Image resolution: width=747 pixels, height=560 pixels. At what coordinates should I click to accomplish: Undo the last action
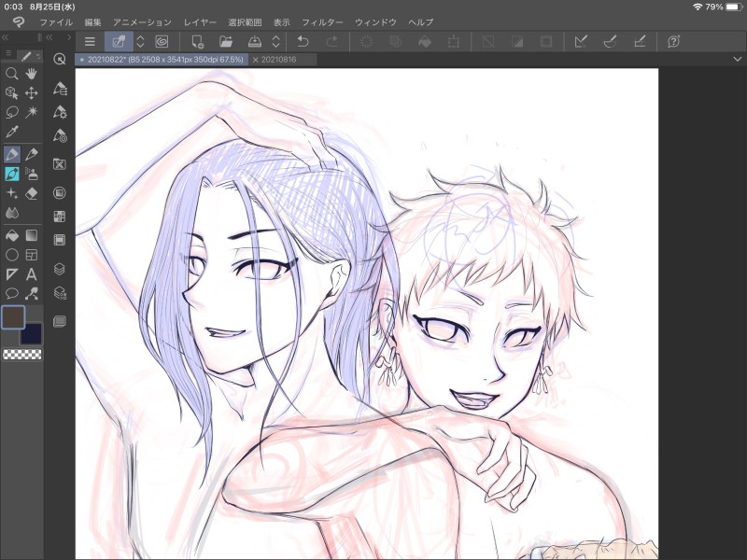[303, 42]
